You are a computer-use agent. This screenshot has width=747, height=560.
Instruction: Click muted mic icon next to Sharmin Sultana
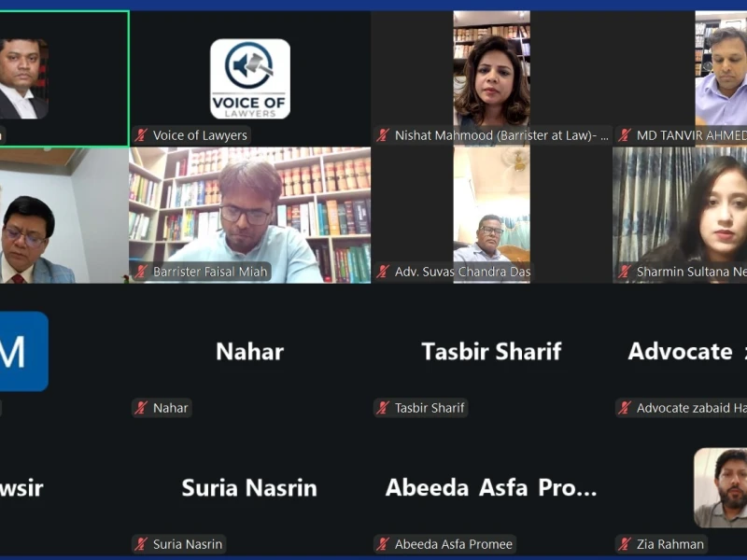625,272
